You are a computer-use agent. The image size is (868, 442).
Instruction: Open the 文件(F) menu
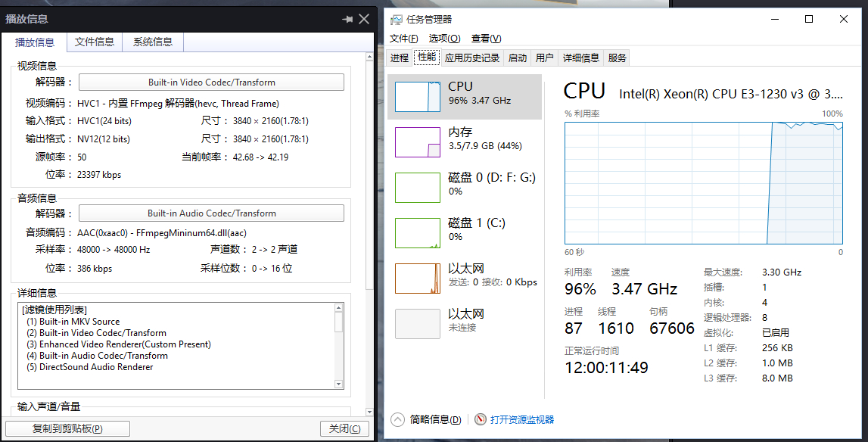click(404, 39)
